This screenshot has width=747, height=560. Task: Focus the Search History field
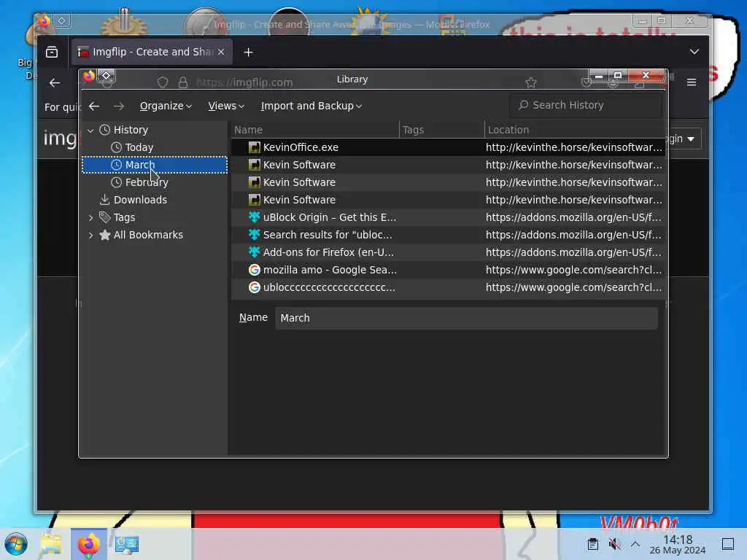click(586, 105)
